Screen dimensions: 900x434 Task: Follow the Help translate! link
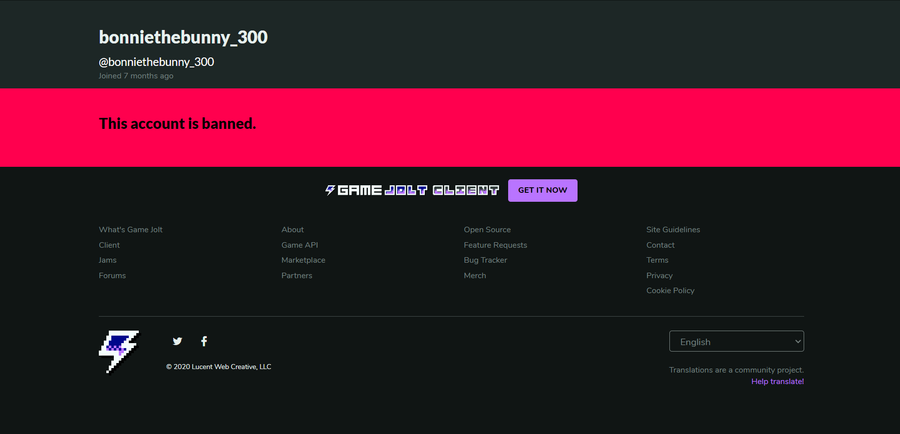[x=777, y=382]
